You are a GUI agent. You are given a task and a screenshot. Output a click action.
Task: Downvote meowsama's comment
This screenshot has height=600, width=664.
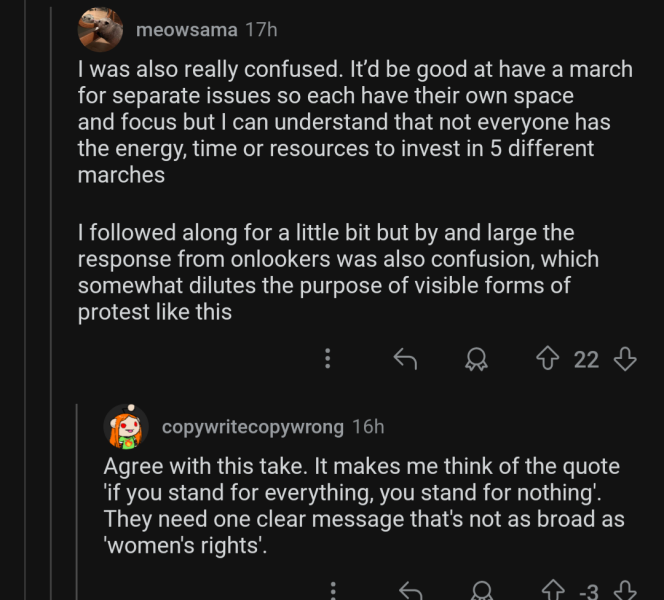click(x=625, y=359)
